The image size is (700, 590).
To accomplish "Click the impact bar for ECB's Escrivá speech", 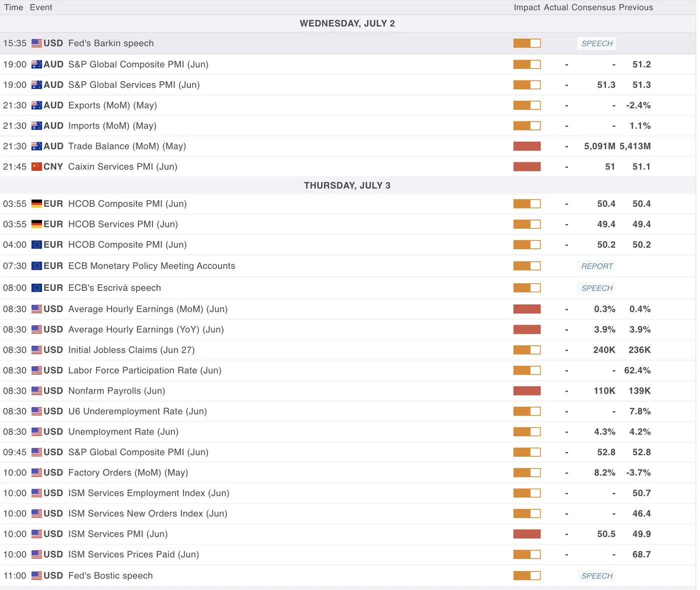I will pos(527,288).
